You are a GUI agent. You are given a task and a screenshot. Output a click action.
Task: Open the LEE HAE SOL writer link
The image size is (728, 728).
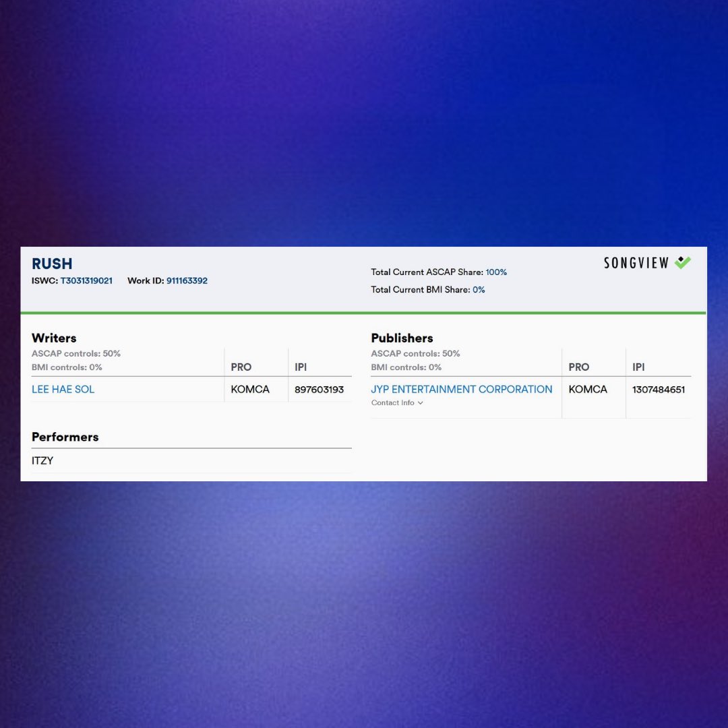tap(63, 389)
